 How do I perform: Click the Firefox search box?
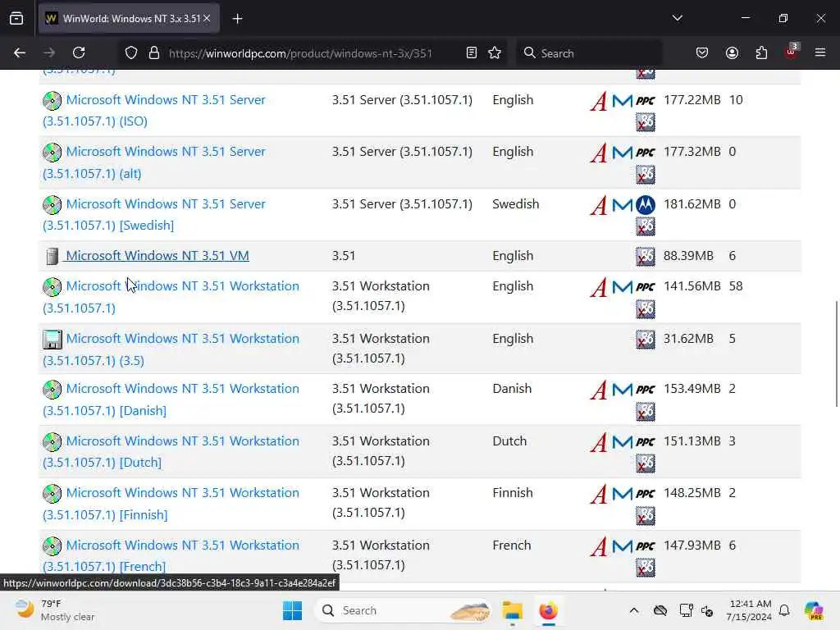point(589,53)
